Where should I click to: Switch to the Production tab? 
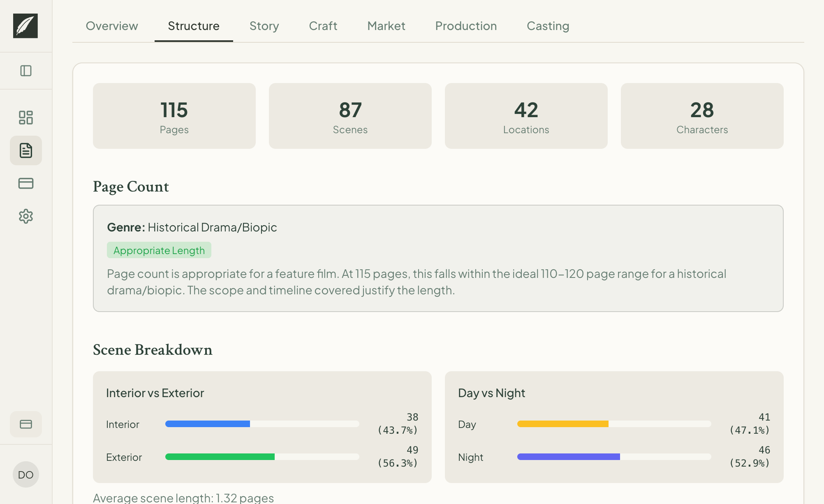coord(465,25)
